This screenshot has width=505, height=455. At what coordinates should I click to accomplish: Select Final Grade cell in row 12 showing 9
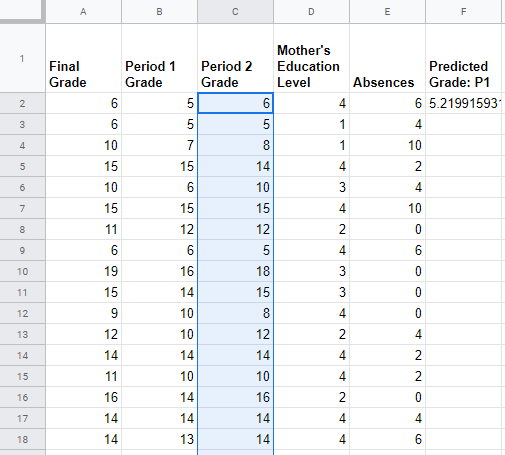(x=83, y=313)
